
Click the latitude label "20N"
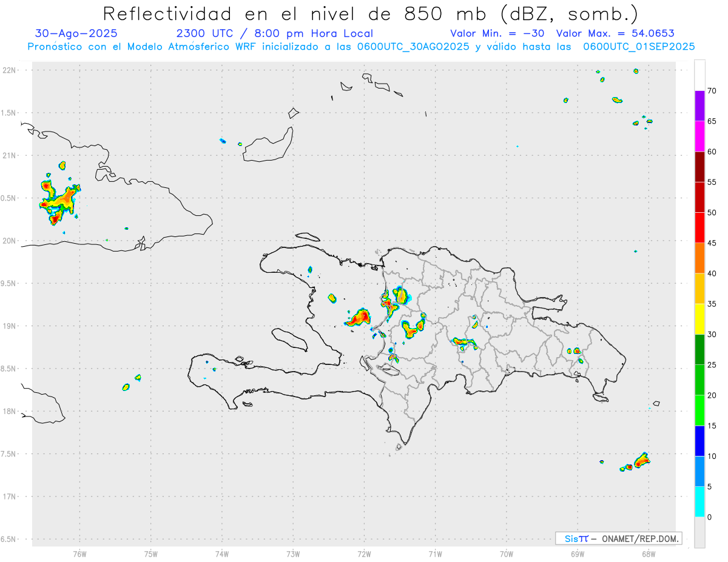pos(9,241)
